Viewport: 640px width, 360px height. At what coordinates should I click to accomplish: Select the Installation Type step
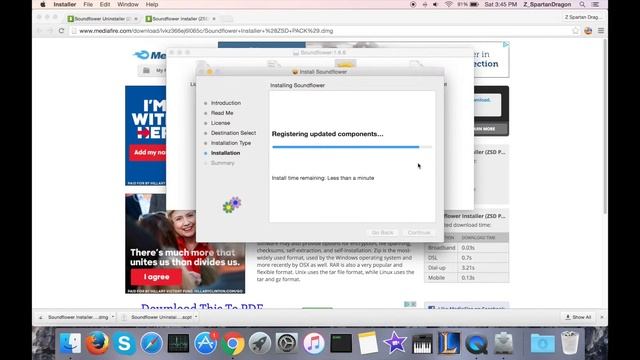(x=231, y=143)
